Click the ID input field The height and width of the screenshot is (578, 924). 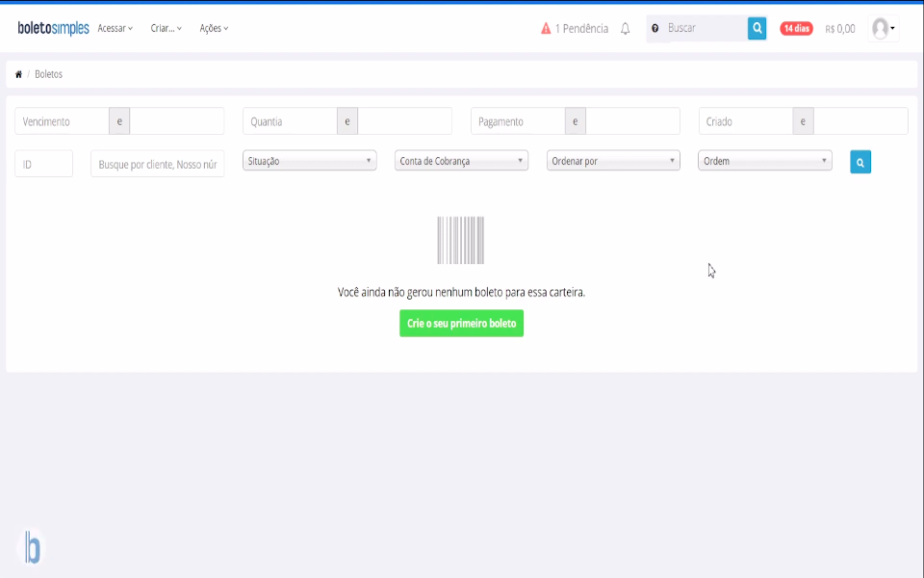[x=43, y=163]
